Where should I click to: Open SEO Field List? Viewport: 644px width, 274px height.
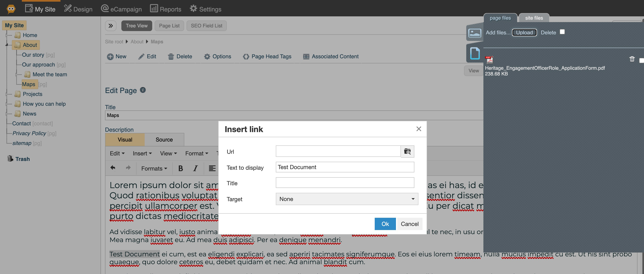click(207, 26)
